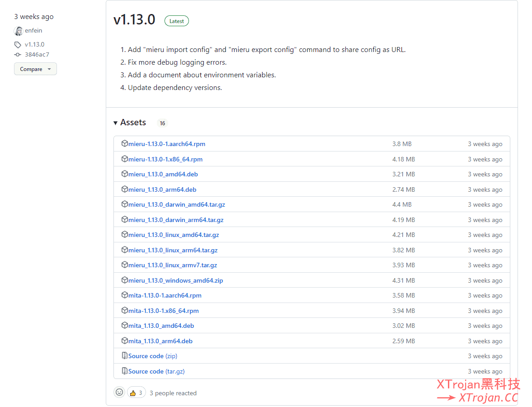Click package icon for mieru windows_amd64 zip
This screenshot has height=407, width=532.
124,280
